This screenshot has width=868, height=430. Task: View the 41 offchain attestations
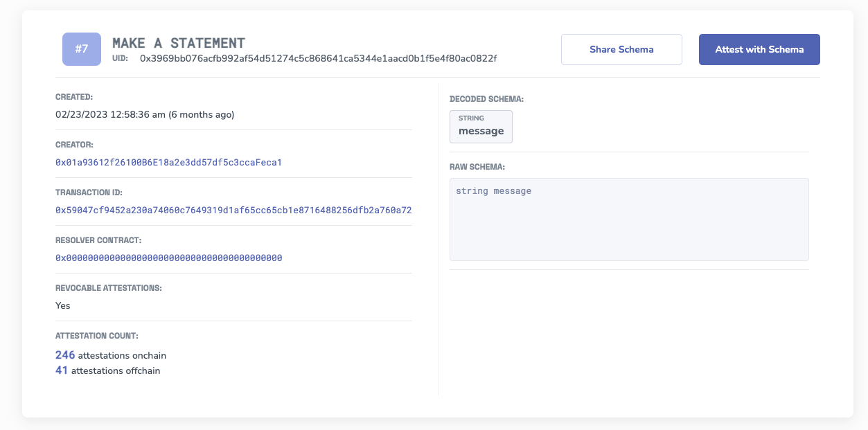(60, 370)
